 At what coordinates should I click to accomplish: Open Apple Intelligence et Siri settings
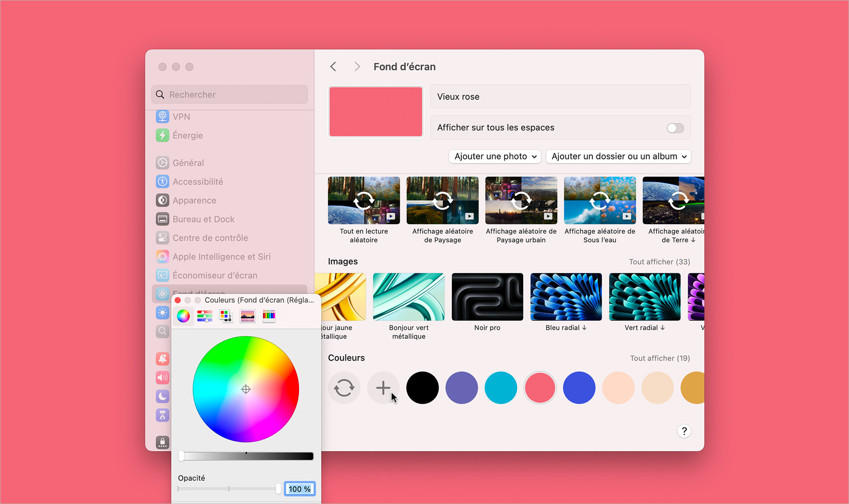coord(222,256)
